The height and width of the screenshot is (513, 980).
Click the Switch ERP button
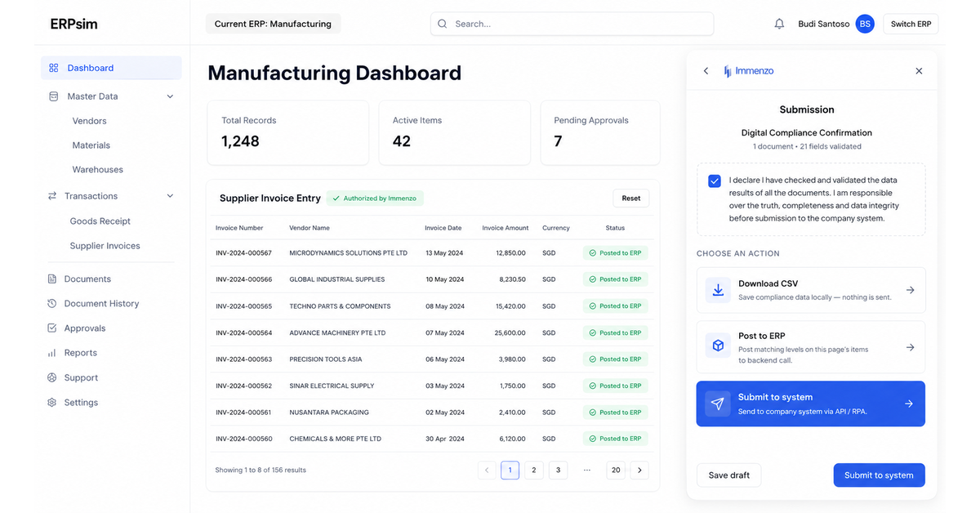tap(911, 24)
